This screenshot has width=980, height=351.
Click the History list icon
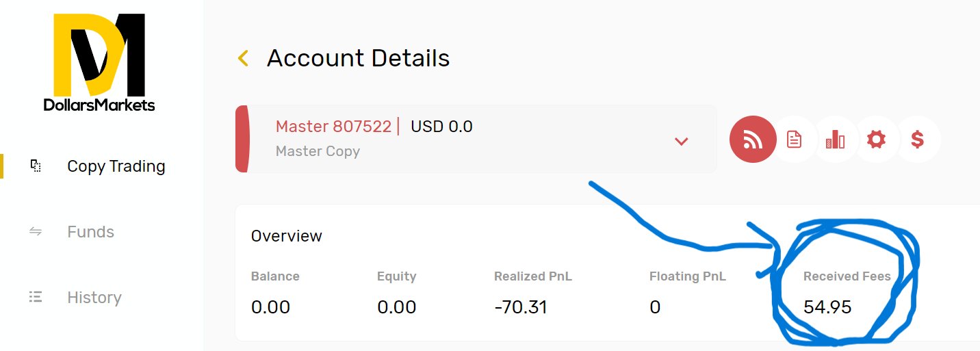(36, 297)
